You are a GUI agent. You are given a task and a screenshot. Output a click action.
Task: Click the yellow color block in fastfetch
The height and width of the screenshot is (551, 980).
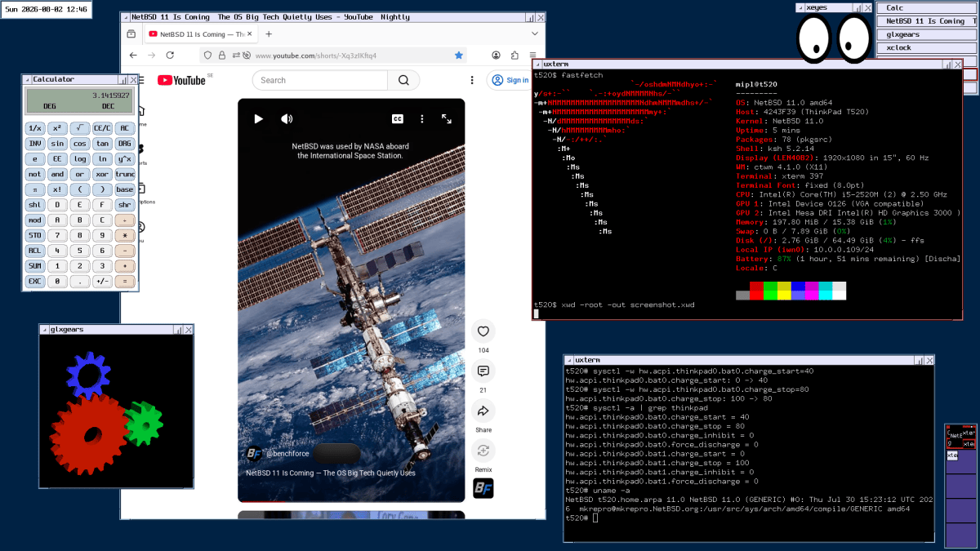tap(784, 291)
